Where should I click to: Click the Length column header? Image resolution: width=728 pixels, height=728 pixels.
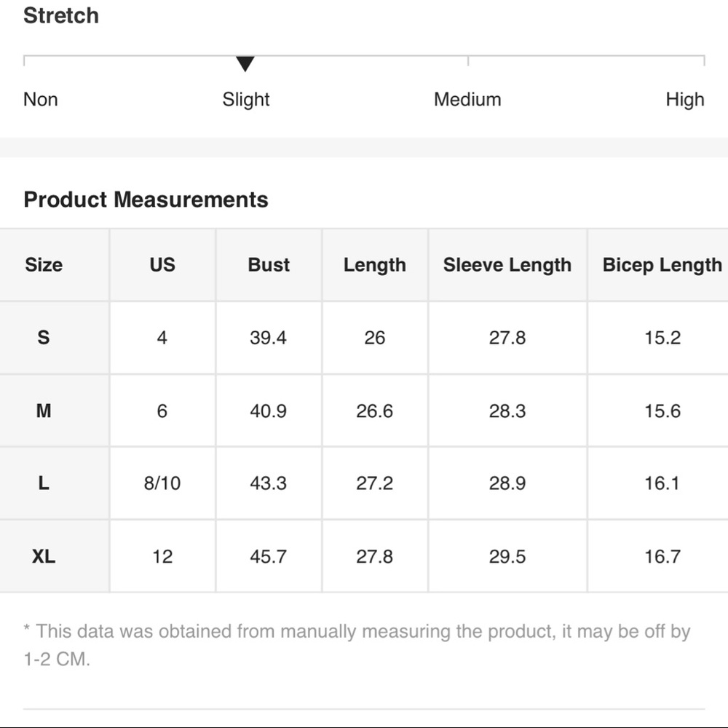[x=375, y=265]
